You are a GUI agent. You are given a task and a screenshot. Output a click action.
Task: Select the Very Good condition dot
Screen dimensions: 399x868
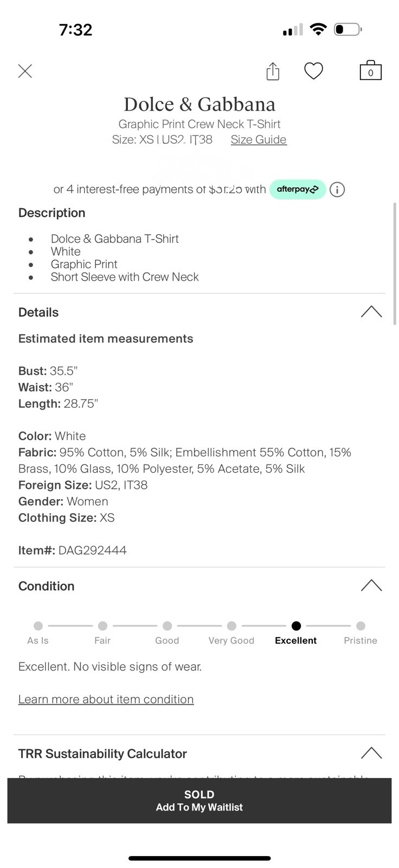231,626
